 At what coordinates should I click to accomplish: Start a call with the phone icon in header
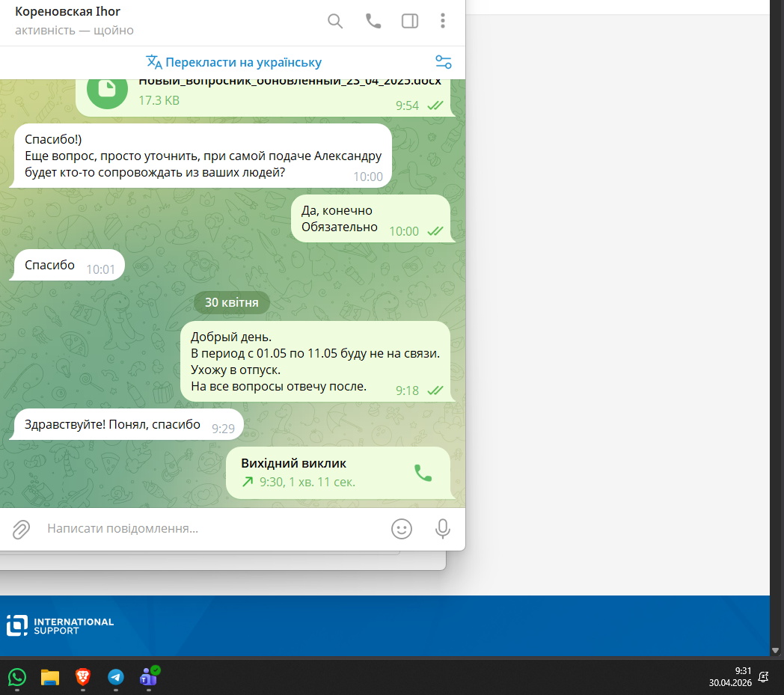pyautogui.click(x=373, y=21)
